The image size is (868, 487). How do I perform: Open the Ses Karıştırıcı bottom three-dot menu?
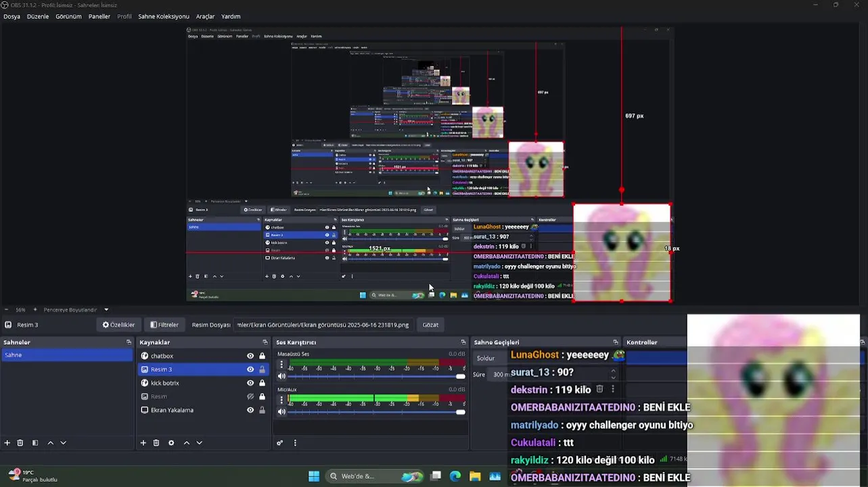[295, 443]
